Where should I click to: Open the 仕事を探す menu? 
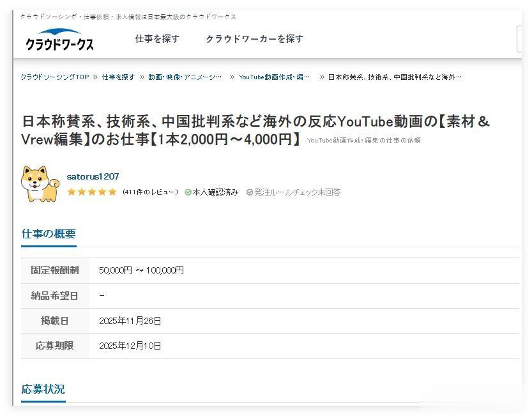[157, 39]
